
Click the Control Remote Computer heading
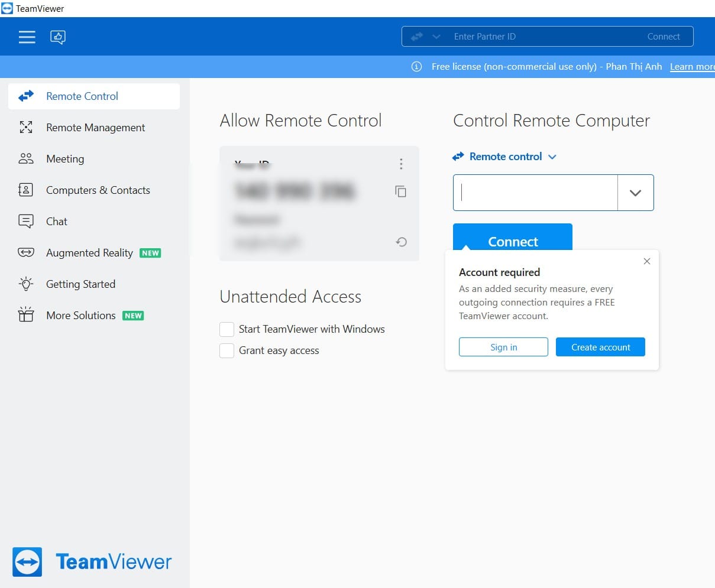tap(551, 121)
